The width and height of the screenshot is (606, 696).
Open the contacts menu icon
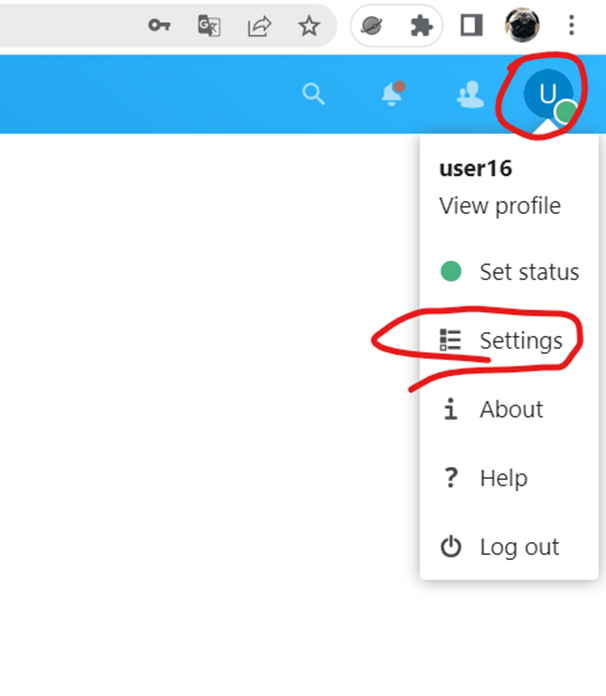click(469, 94)
